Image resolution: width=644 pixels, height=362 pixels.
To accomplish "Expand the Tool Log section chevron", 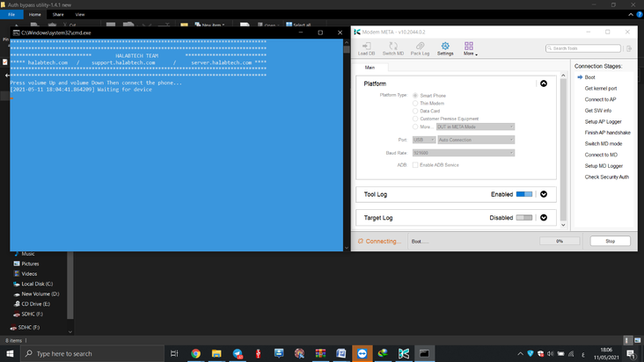I will (544, 194).
